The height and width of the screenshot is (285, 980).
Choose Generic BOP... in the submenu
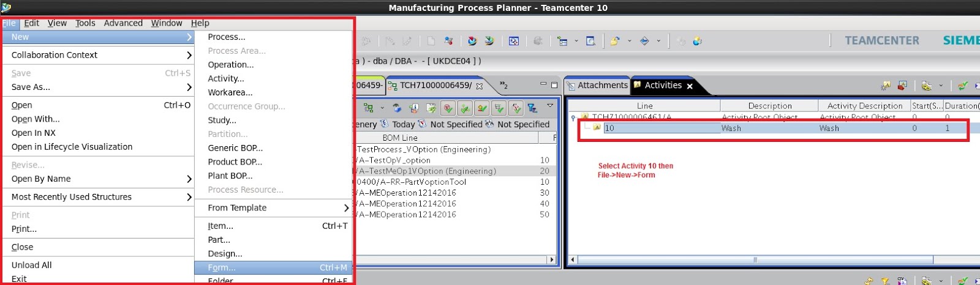point(235,148)
